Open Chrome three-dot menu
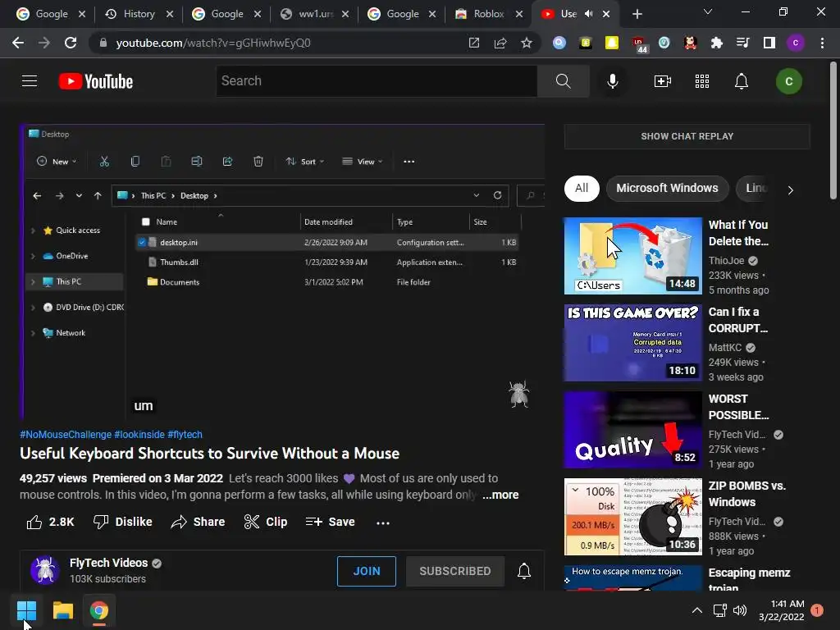The image size is (840, 630). (x=822, y=43)
